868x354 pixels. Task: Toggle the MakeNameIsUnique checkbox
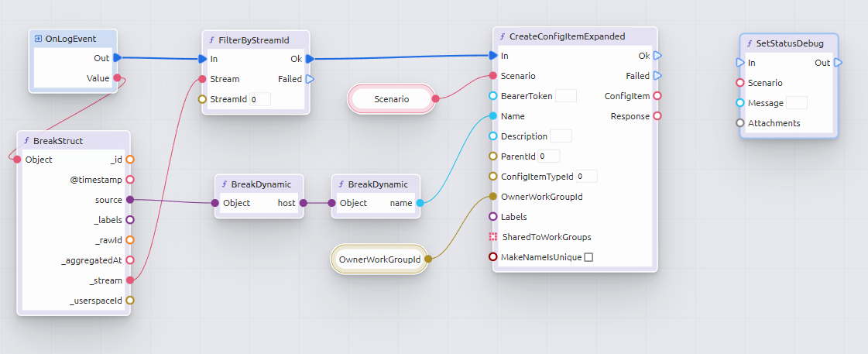[588, 257]
